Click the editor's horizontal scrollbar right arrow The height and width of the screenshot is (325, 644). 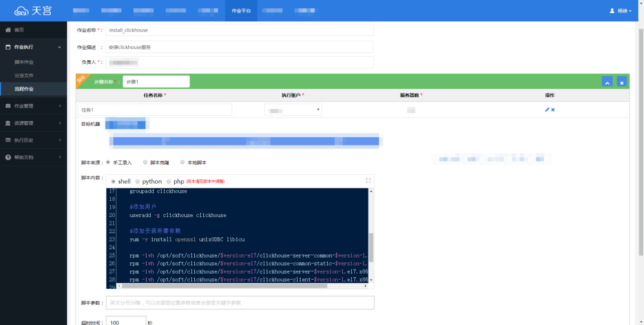pyautogui.click(x=366, y=286)
